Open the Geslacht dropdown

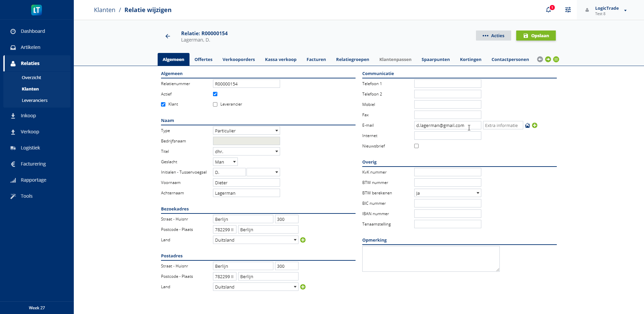[x=225, y=162]
